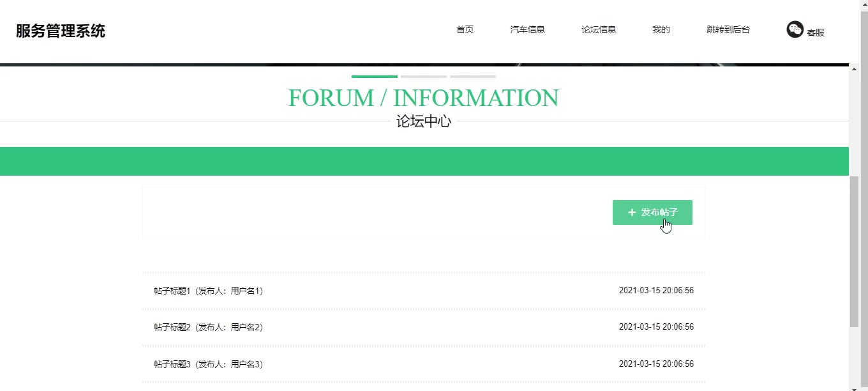The height and width of the screenshot is (391, 868).
Task: Select the first green carousel indicator
Action: pos(375,77)
